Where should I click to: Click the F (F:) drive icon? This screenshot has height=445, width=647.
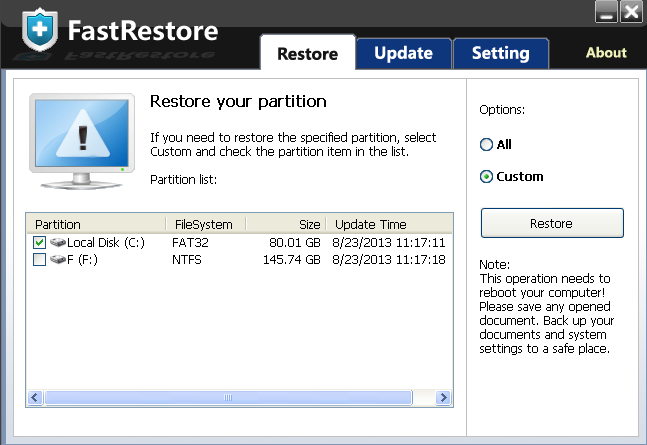(x=57, y=260)
